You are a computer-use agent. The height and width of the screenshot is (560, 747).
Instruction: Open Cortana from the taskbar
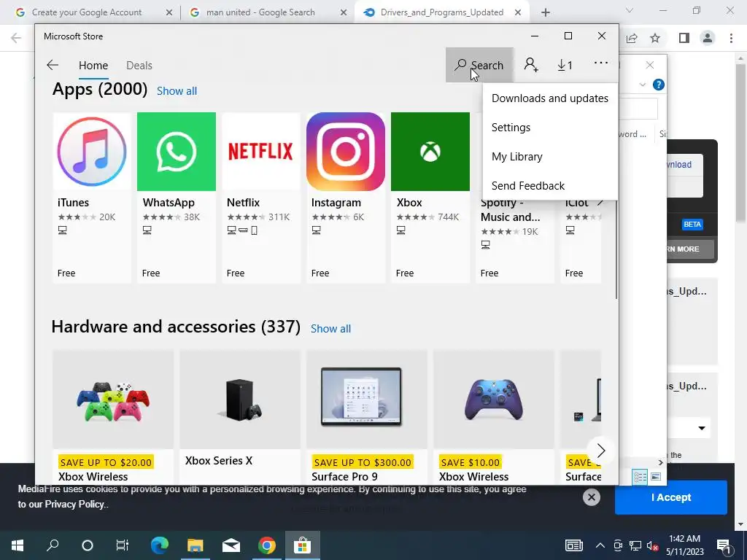[x=88, y=545]
